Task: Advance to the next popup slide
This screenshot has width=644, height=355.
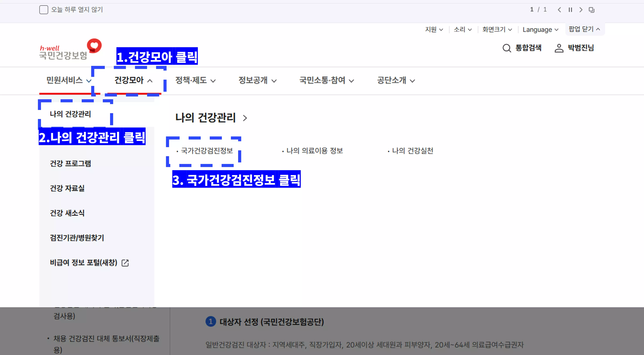Action: click(x=581, y=10)
